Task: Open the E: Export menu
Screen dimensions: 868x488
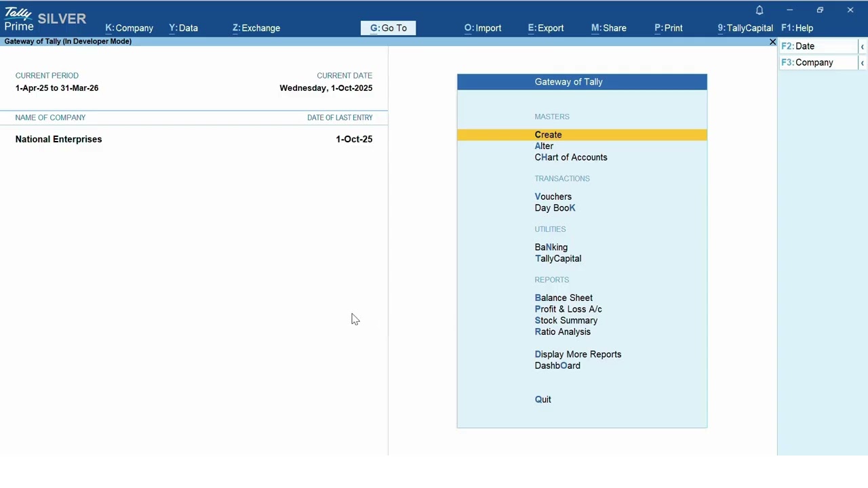Action: coord(545,28)
